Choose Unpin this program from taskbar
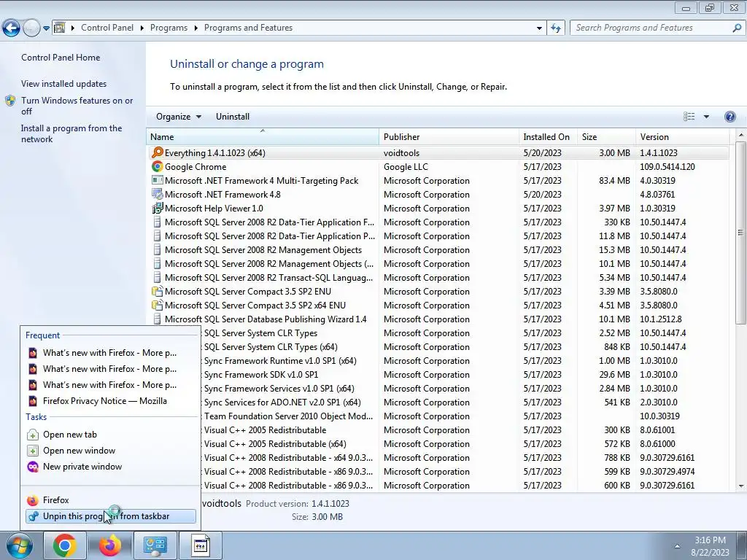 point(111,516)
